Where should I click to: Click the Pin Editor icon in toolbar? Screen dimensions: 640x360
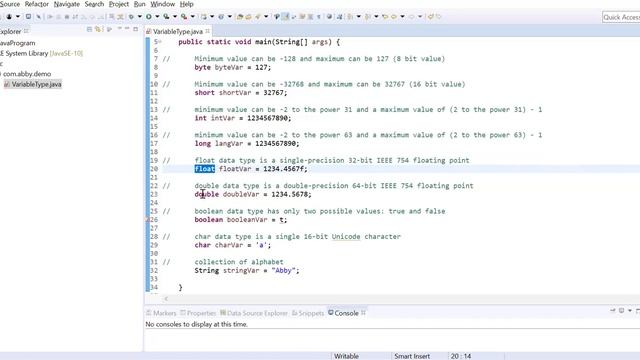point(430,17)
